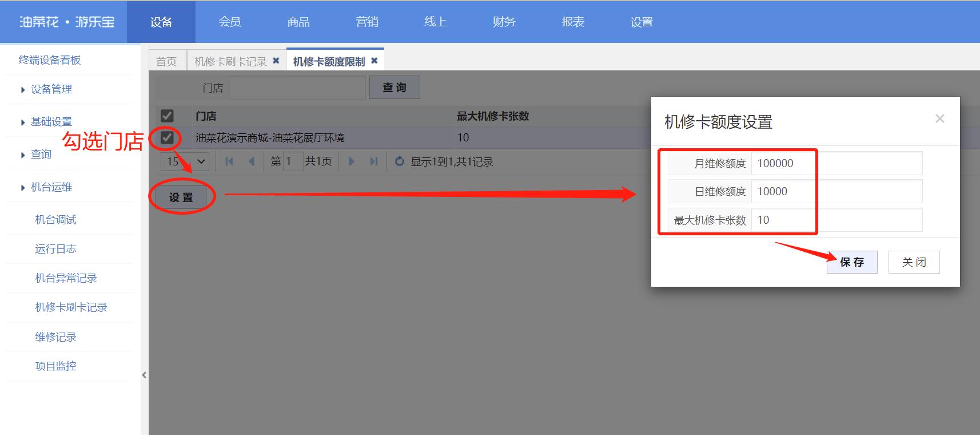
Task: Open 维修记录 in sidebar
Action: (x=55, y=337)
